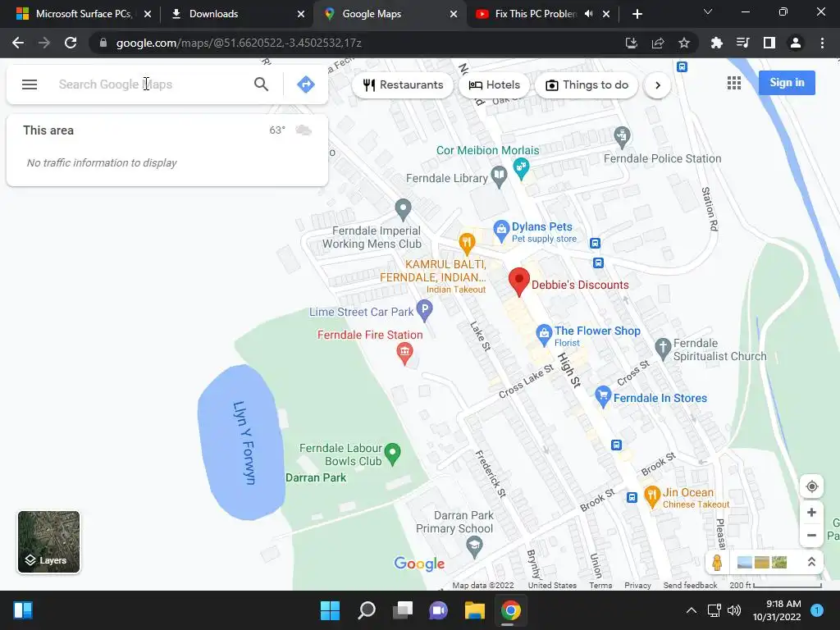Open the Terms link at map bottom

click(600, 586)
